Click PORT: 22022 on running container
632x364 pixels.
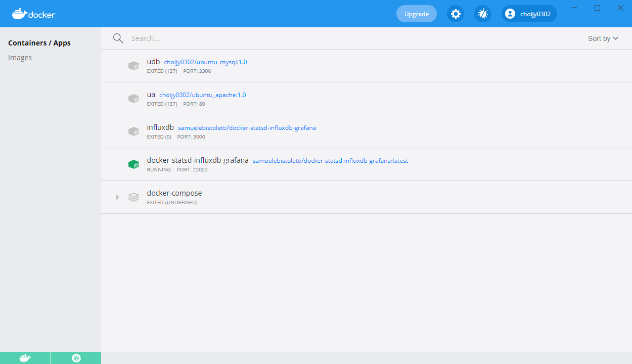[x=192, y=170]
